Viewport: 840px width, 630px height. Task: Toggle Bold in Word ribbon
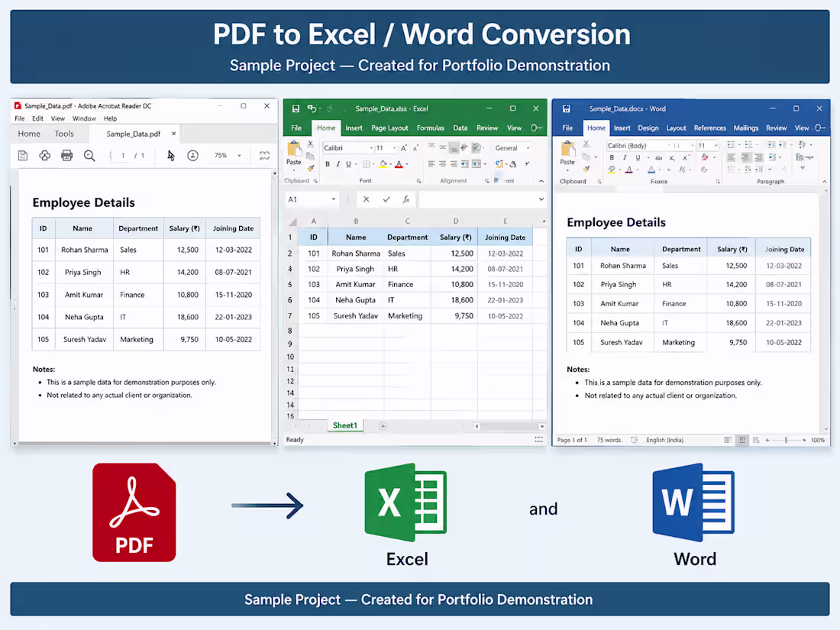point(612,157)
